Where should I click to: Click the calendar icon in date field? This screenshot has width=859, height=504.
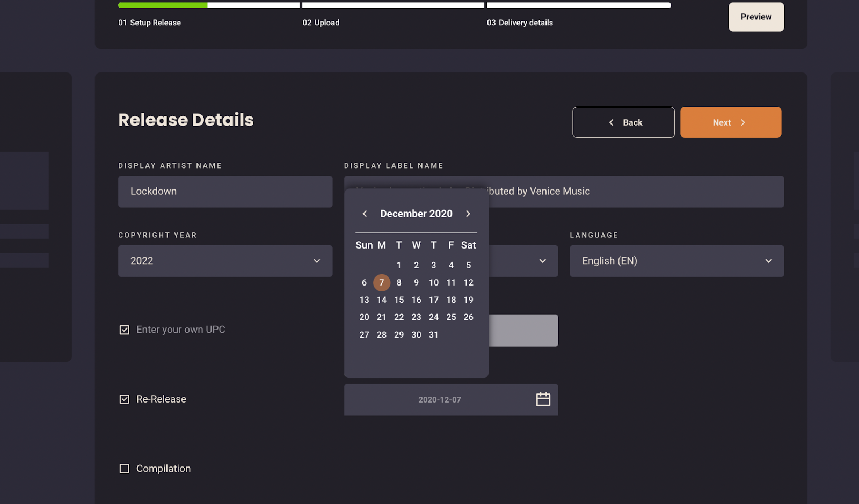pyautogui.click(x=543, y=399)
